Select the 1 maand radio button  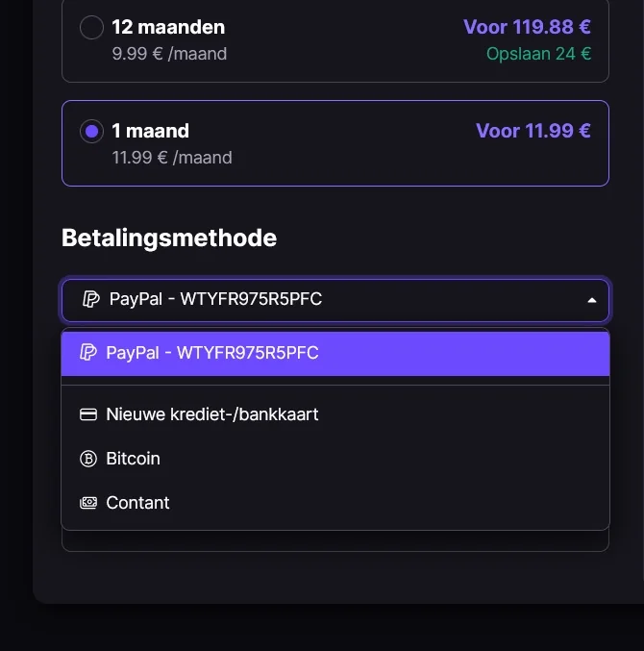click(x=91, y=132)
